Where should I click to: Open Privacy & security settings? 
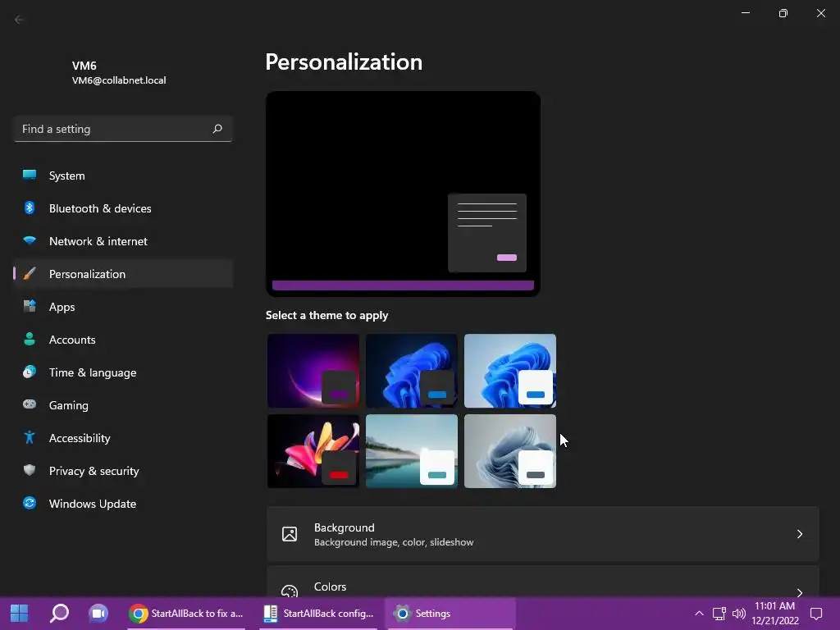coord(123,471)
